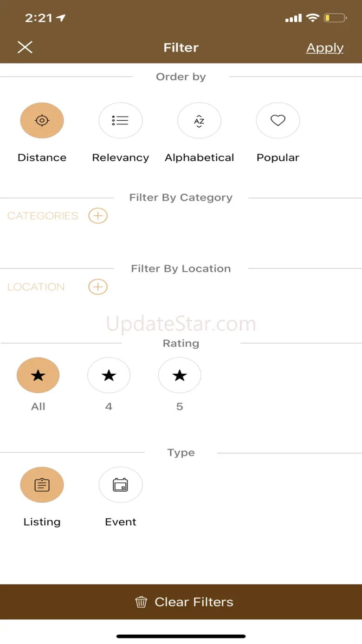The width and height of the screenshot is (362, 644).
Task: Expand categories with the plus button
Action: click(x=98, y=215)
